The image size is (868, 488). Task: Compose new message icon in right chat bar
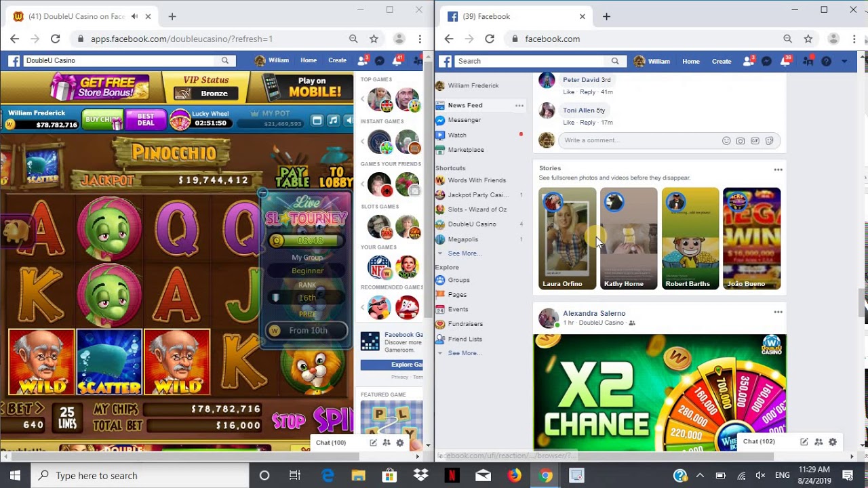[x=804, y=442]
